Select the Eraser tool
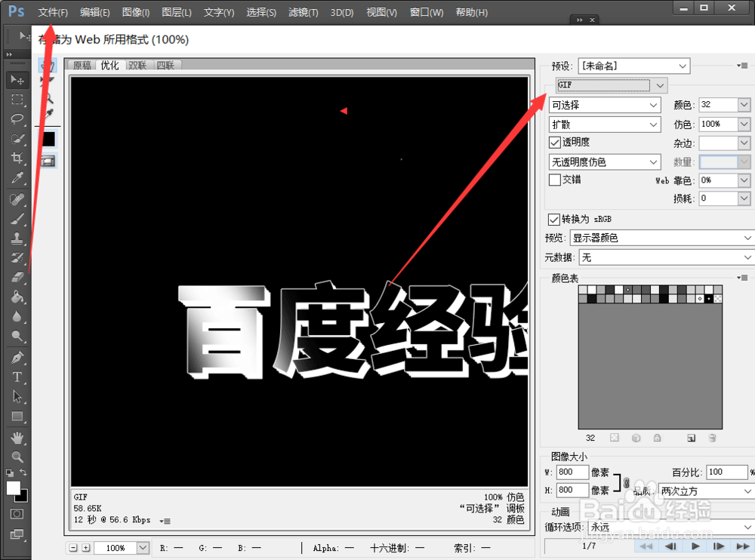This screenshot has height=560, width=755. tap(17, 277)
